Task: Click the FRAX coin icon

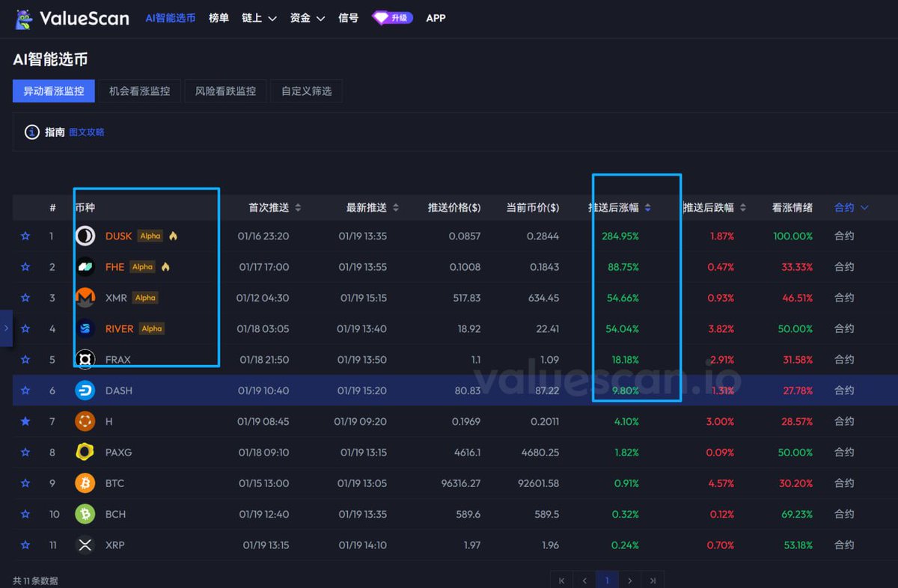Action: click(85, 360)
